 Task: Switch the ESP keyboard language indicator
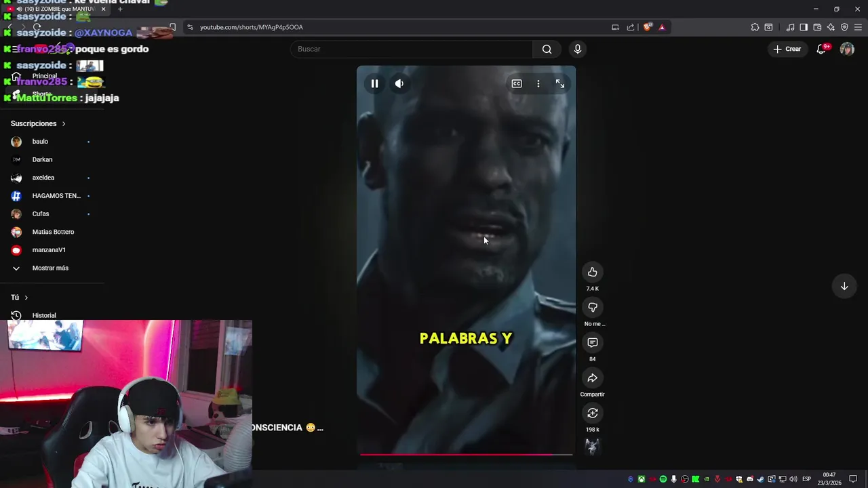click(807, 479)
